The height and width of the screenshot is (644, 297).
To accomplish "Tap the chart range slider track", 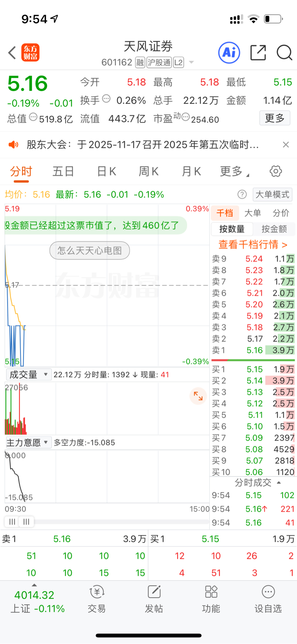I will click(121, 522).
